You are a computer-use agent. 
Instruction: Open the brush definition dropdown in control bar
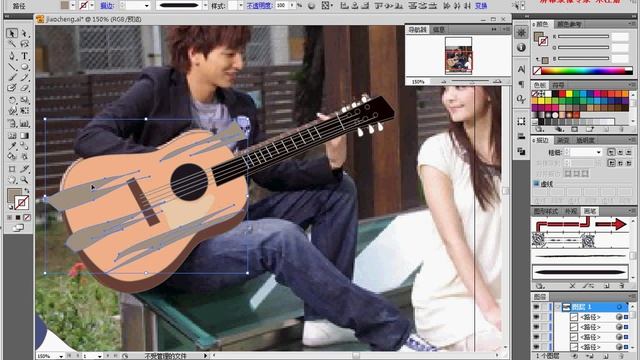(205, 6)
